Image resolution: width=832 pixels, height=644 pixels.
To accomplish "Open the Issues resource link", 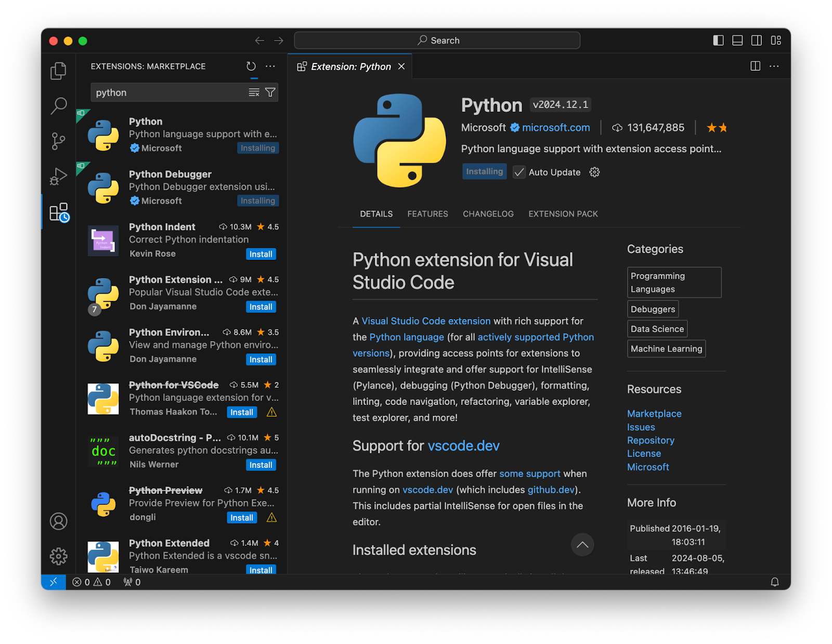I will [x=641, y=427].
